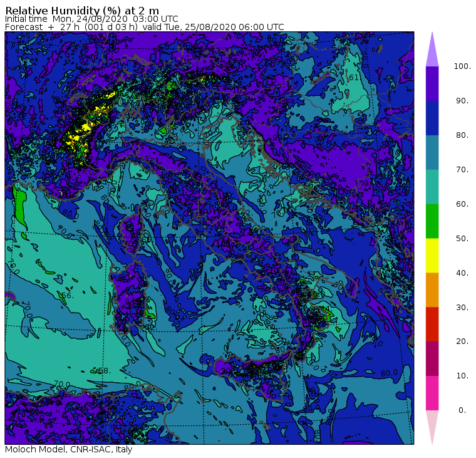This screenshot has height=458, width=476.
Task: Click the '58.' value label in the southwest
Action: (105, 371)
